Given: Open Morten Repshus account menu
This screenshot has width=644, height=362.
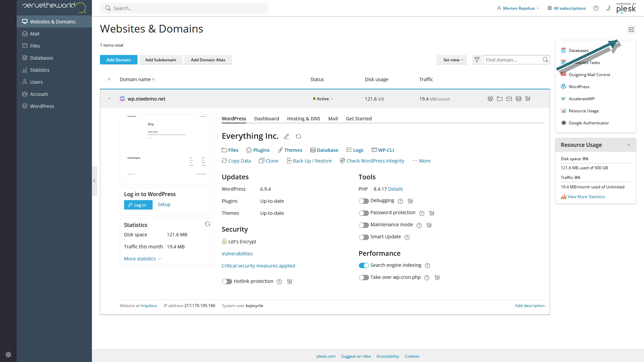Looking at the screenshot, I should click(x=518, y=8).
